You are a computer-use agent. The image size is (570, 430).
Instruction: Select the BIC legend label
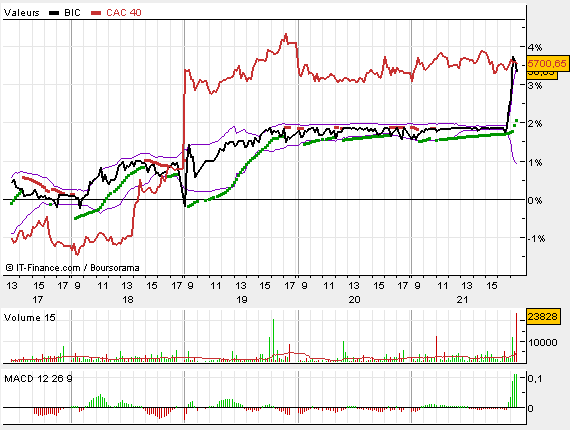[x=72, y=13]
